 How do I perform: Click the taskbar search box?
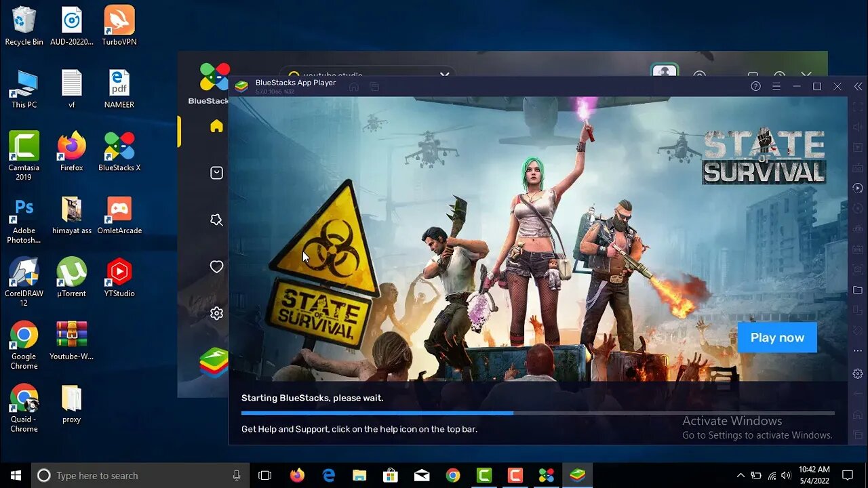click(x=140, y=476)
